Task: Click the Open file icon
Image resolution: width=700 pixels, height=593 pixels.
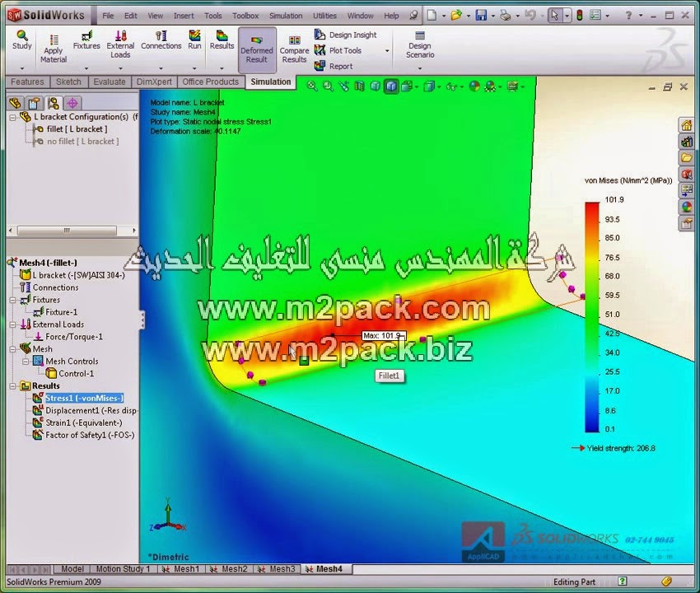Action: 455,16
